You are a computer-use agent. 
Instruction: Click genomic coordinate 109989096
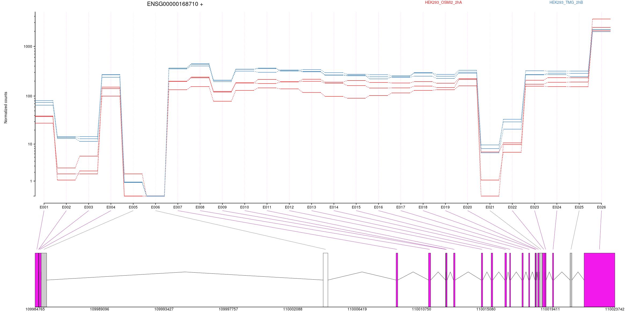[x=100, y=309]
